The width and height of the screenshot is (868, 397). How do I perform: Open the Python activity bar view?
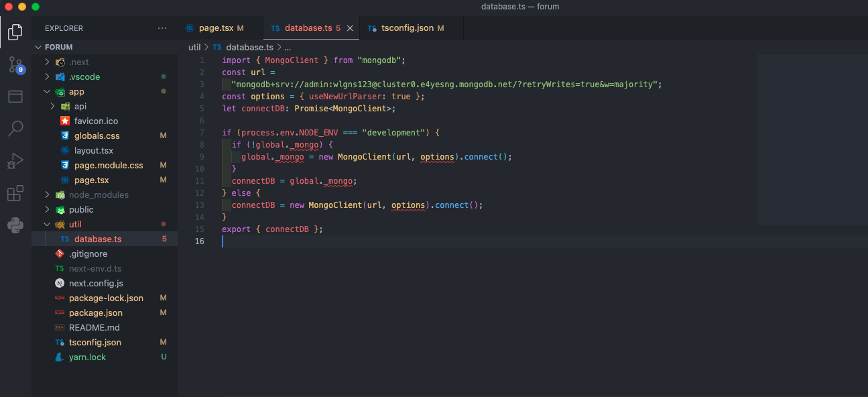click(15, 225)
